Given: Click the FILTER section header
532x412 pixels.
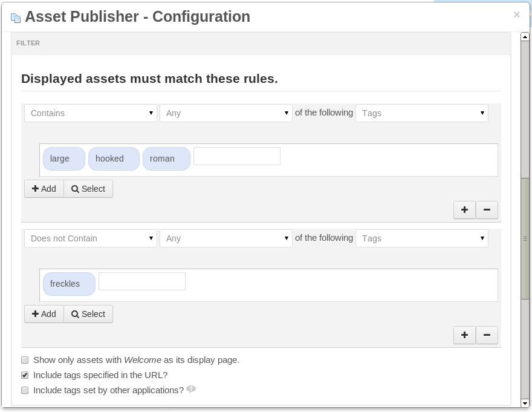Looking at the screenshot, I should point(261,44).
